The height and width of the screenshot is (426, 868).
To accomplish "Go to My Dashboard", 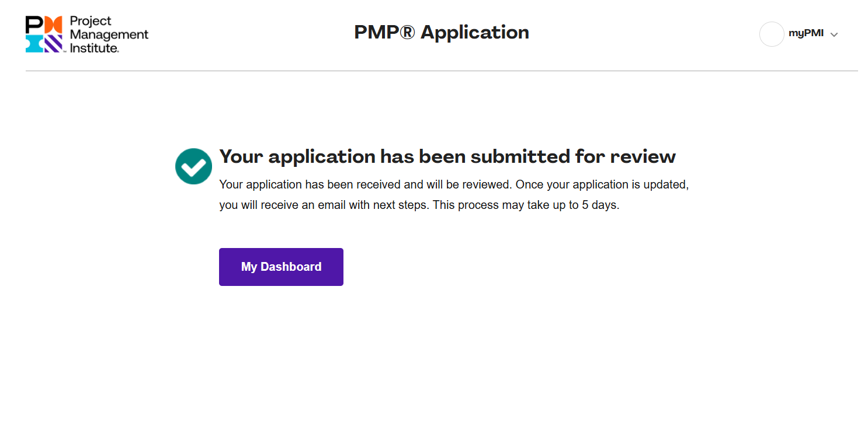I will tap(281, 267).
